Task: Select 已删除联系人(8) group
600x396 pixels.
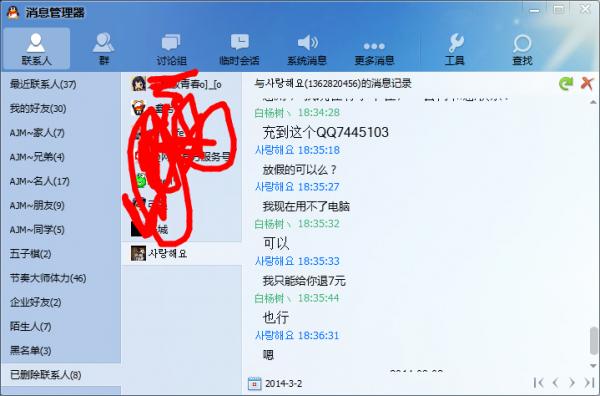Action: (x=61, y=375)
